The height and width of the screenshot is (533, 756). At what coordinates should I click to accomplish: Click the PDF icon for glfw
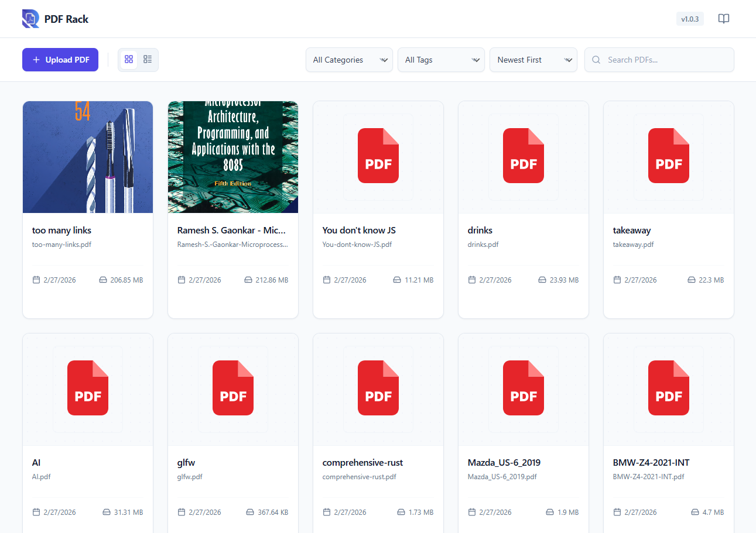(232, 388)
